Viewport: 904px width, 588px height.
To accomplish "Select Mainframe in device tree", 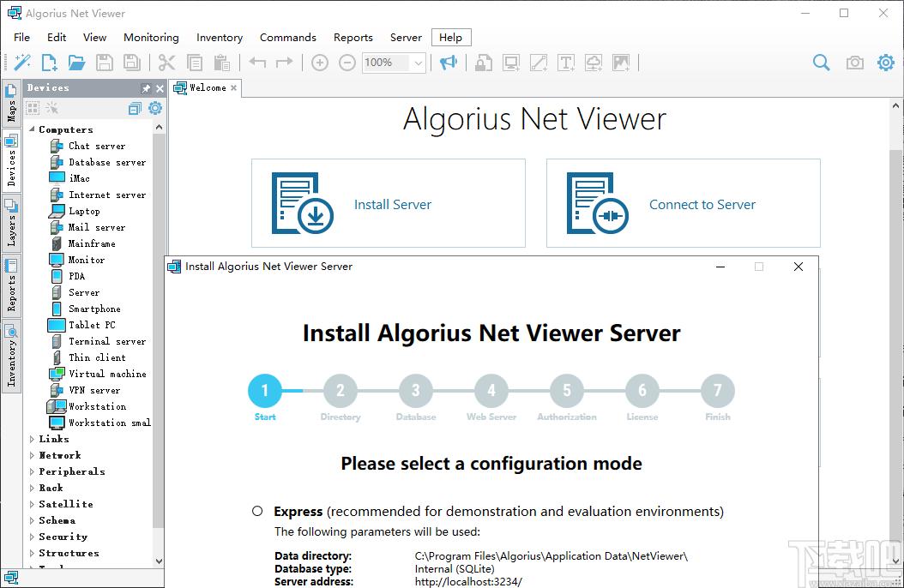I will [92, 243].
